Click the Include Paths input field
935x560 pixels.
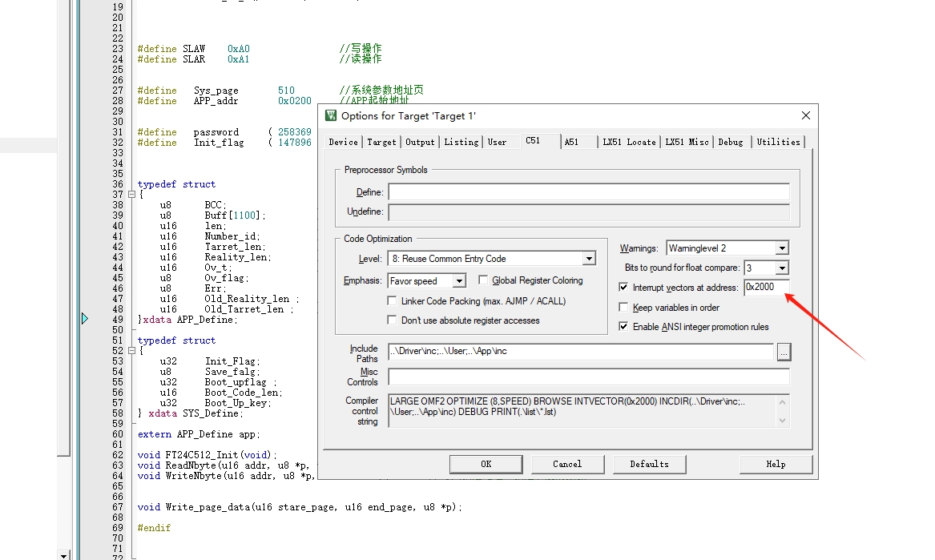tap(581, 351)
